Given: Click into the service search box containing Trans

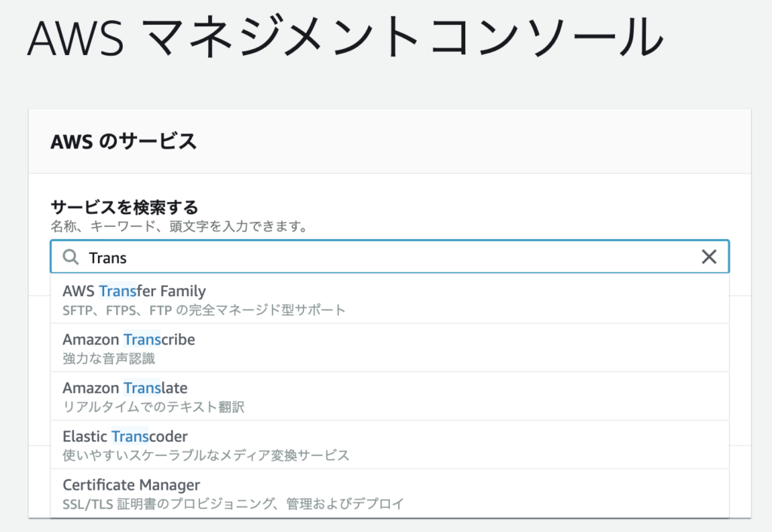Looking at the screenshot, I should (390, 256).
